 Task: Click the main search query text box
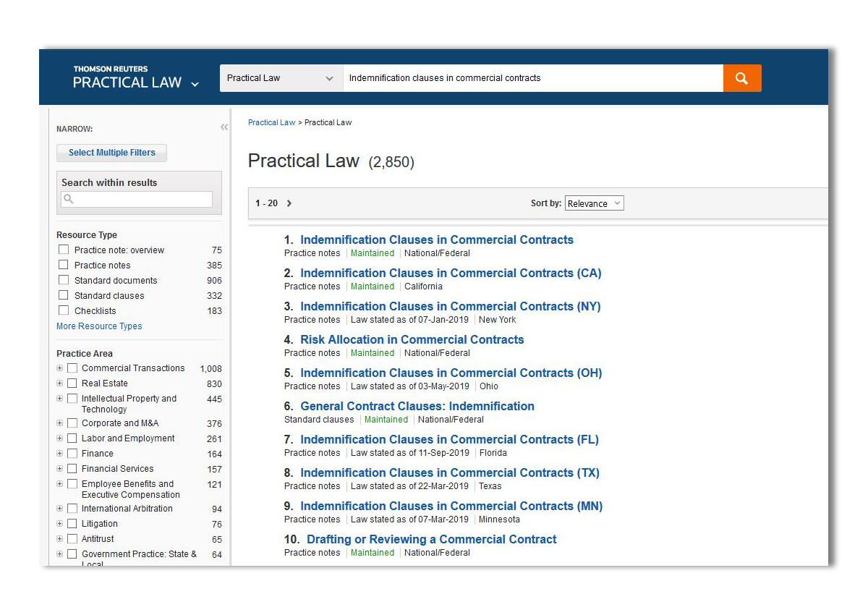click(532, 78)
